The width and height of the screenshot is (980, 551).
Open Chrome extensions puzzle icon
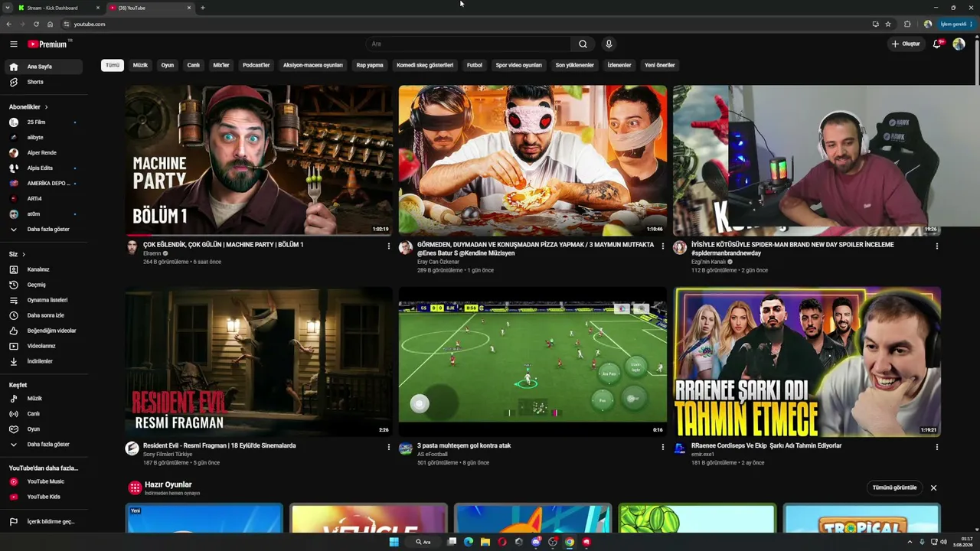pos(907,24)
